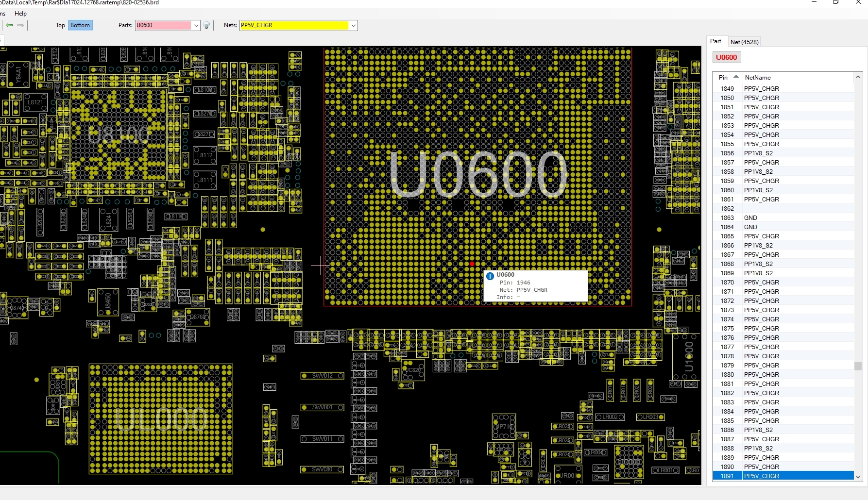Select pin 1860 row in the list
This screenshot has height=500, width=868.
tap(783, 190)
